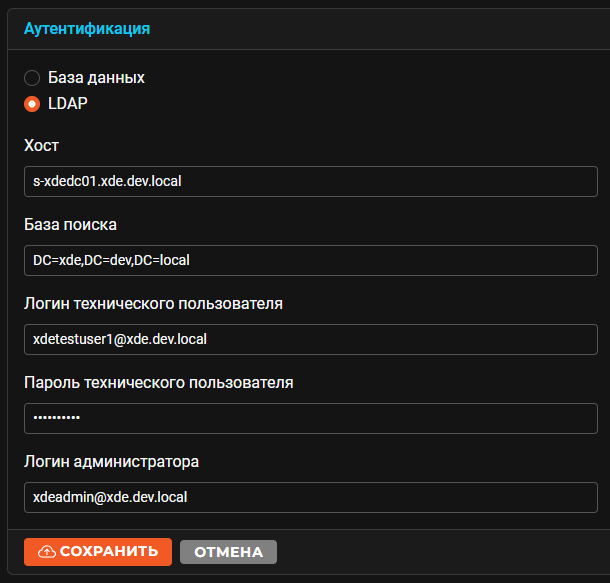Cancel changes with the Отмена button
Image resolution: width=610 pixels, height=583 pixels.
228,552
